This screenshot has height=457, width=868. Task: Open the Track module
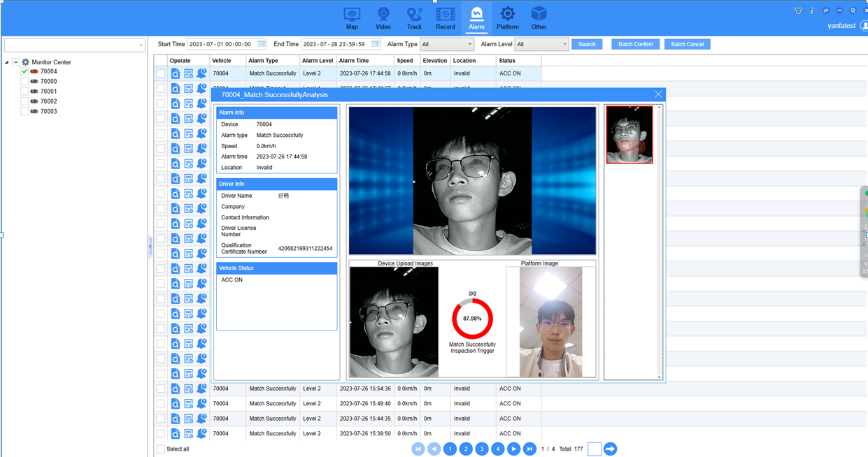[414, 18]
